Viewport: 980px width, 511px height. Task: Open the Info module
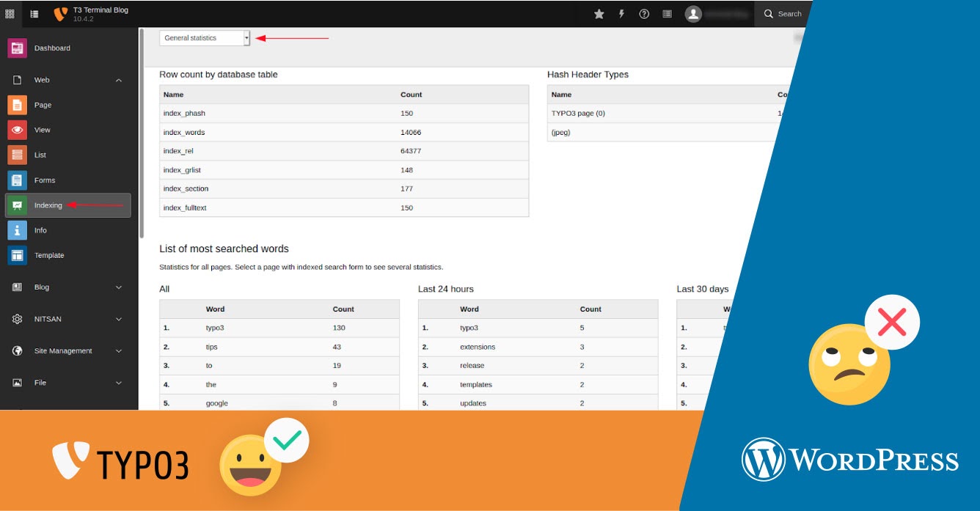[16, 229]
